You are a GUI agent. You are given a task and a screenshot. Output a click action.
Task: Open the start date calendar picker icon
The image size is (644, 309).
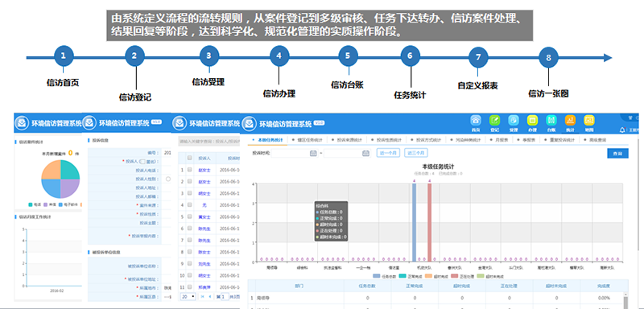313,153
